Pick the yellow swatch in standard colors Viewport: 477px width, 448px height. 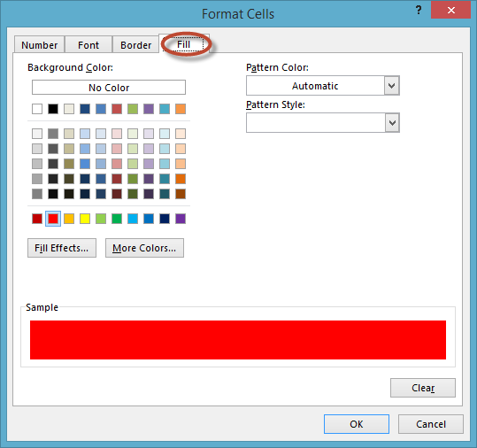tap(85, 219)
